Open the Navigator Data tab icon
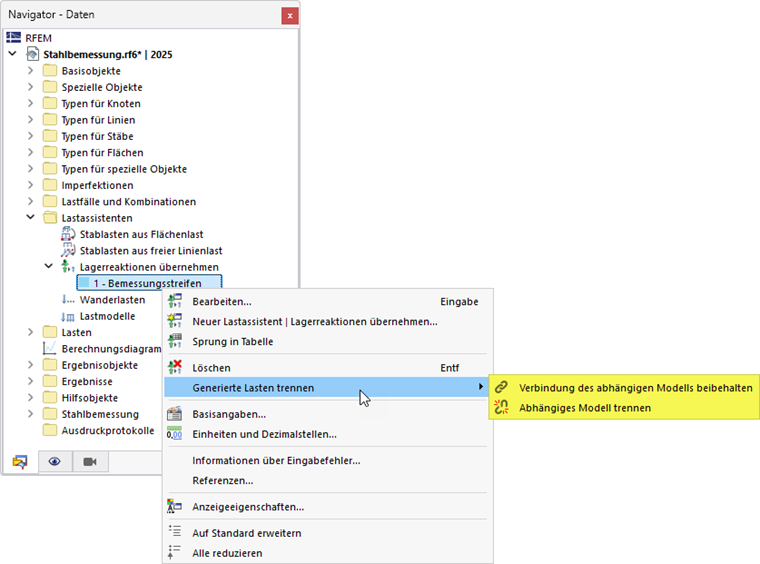 (x=20, y=461)
